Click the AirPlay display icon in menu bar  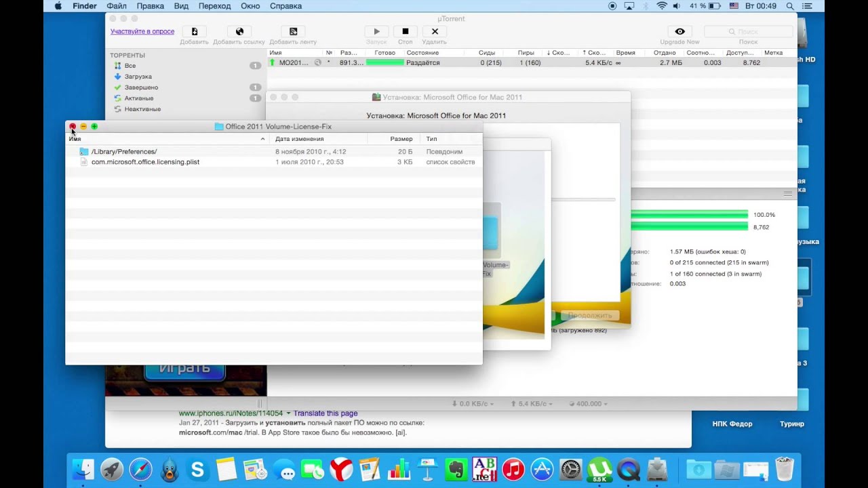pyautogui.click(x=629, y=6)
